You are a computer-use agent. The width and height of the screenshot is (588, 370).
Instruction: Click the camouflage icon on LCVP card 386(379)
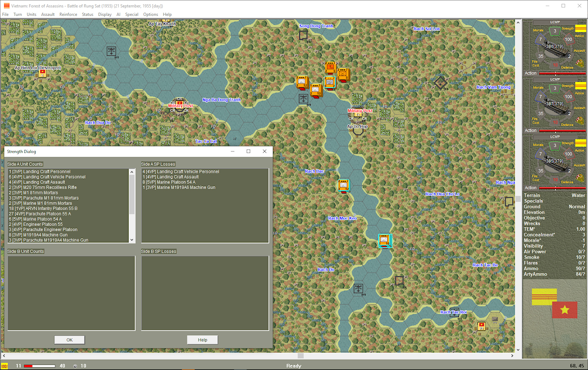[580, 64]
